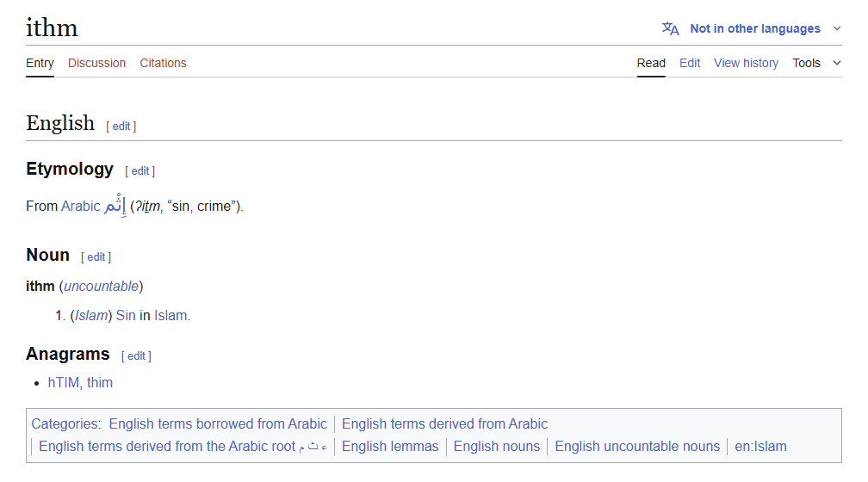Open 'English terms derived from Arabic' category
The image size is (868, 482).
click(x=444, y=423)
